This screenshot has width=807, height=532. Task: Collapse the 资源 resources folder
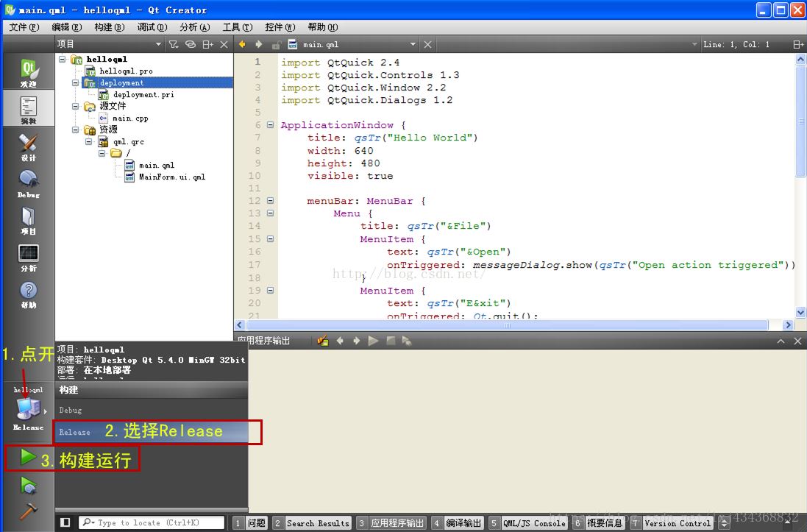tap(76, 130)
